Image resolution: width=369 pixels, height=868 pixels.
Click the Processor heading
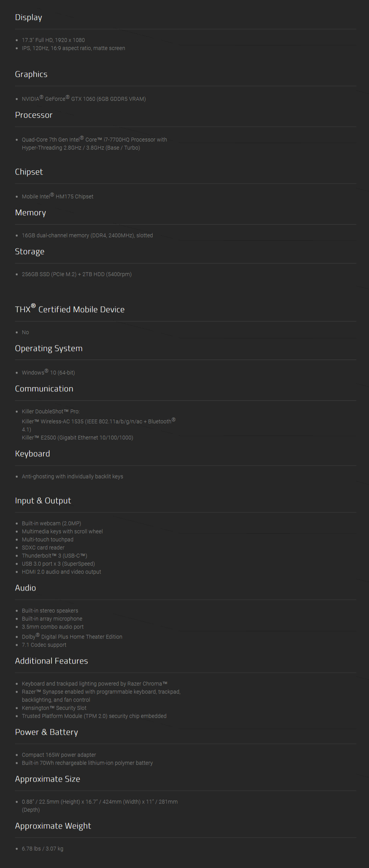(33, 115)
